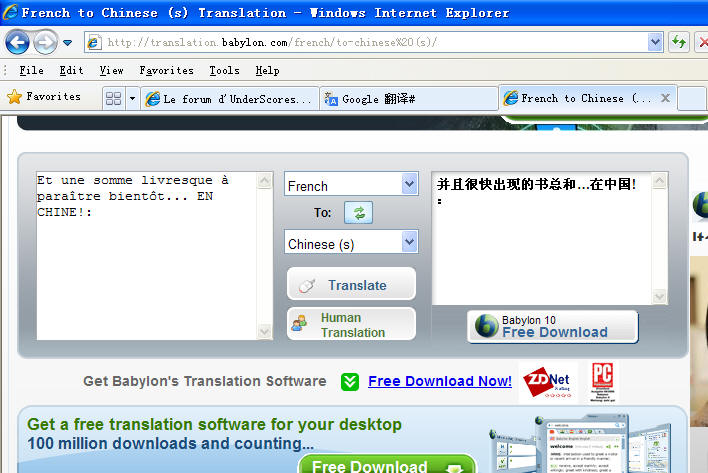Open Favorites star button
This screenshot has width=708, height=473.
point(44,97)
